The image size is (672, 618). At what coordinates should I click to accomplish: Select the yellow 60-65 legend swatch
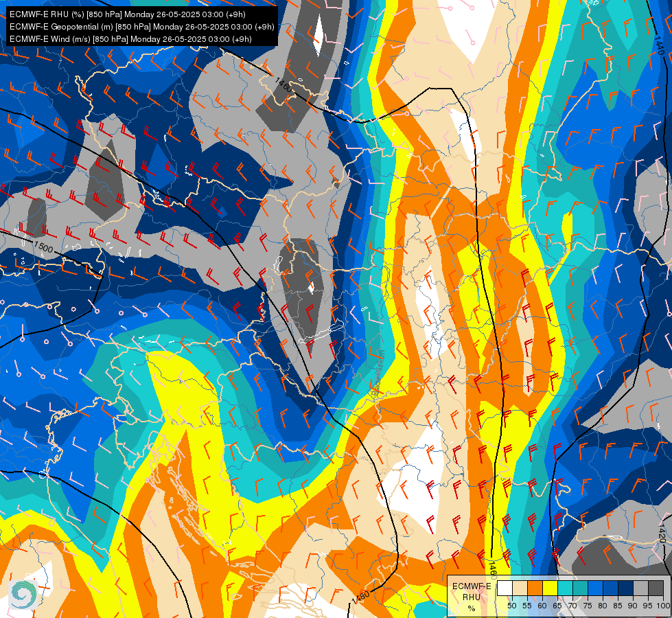550,588
